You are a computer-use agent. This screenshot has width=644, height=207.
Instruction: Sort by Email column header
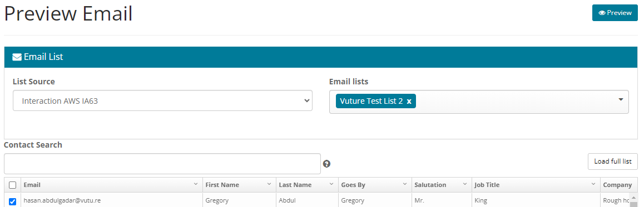coord(32,185)
